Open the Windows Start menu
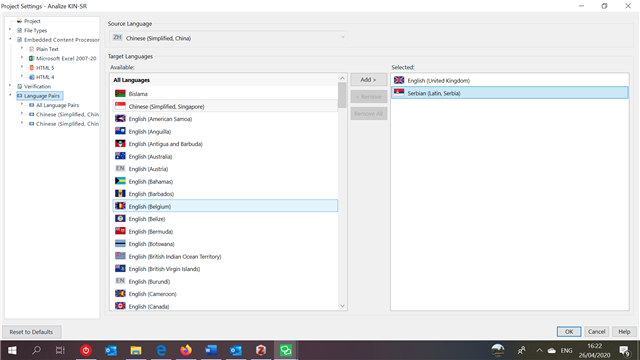Screen dimensions: 640x360 click(x=12, y=350)
